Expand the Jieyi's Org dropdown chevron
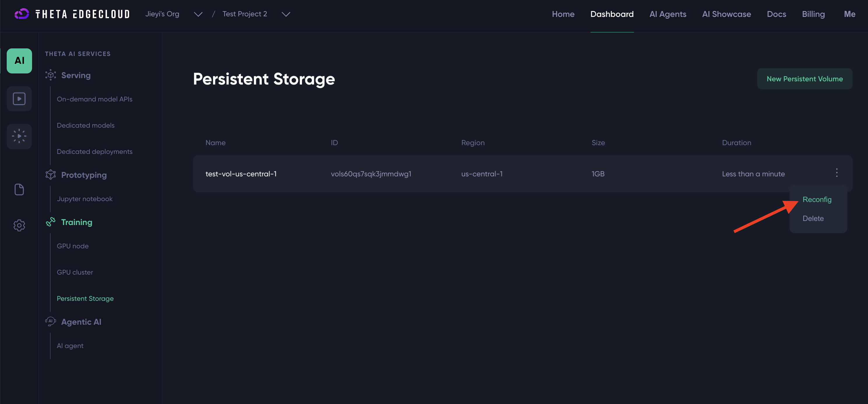Viewport: 868px width, 404px height. (x=198, y=14)
